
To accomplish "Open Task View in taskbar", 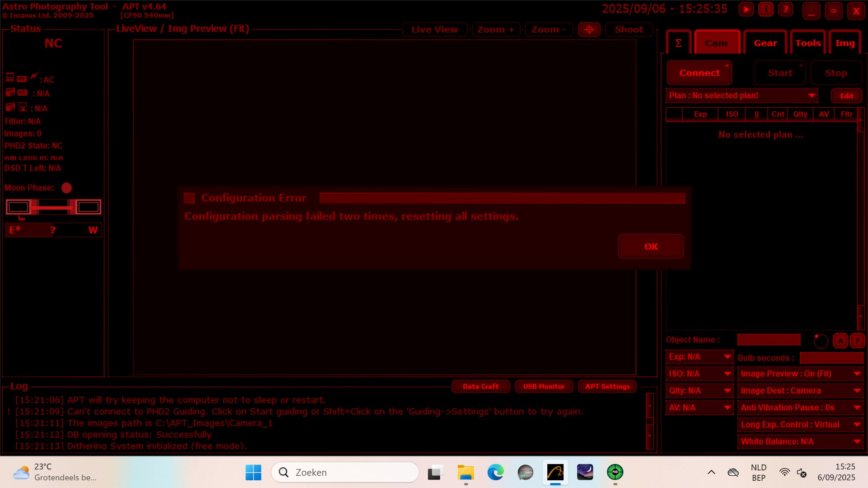I will [435, 472].
